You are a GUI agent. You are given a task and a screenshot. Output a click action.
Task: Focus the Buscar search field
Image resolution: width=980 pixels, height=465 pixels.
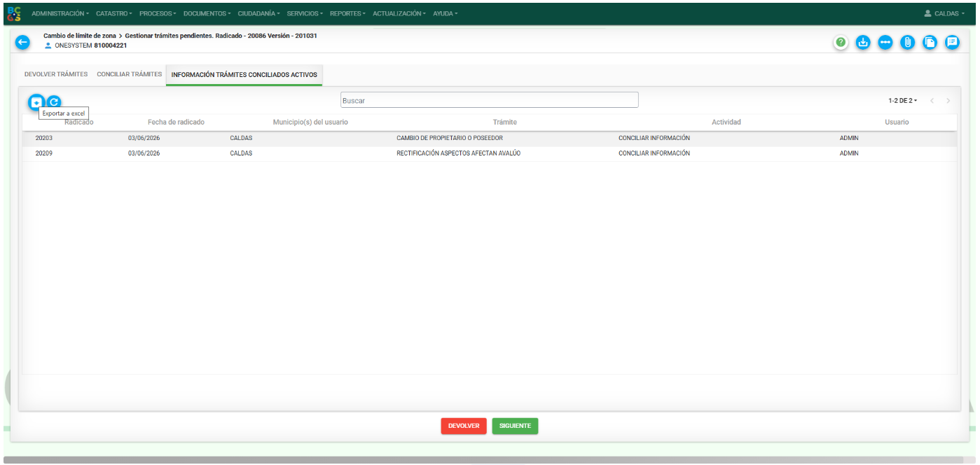(x=490, y=100)
